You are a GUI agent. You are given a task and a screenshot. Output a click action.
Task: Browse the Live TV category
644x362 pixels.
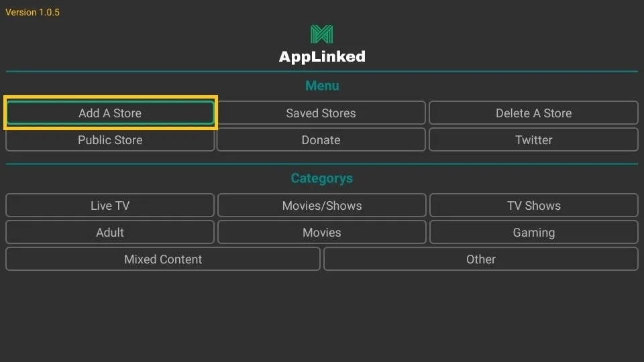click(x=110, y=205)
